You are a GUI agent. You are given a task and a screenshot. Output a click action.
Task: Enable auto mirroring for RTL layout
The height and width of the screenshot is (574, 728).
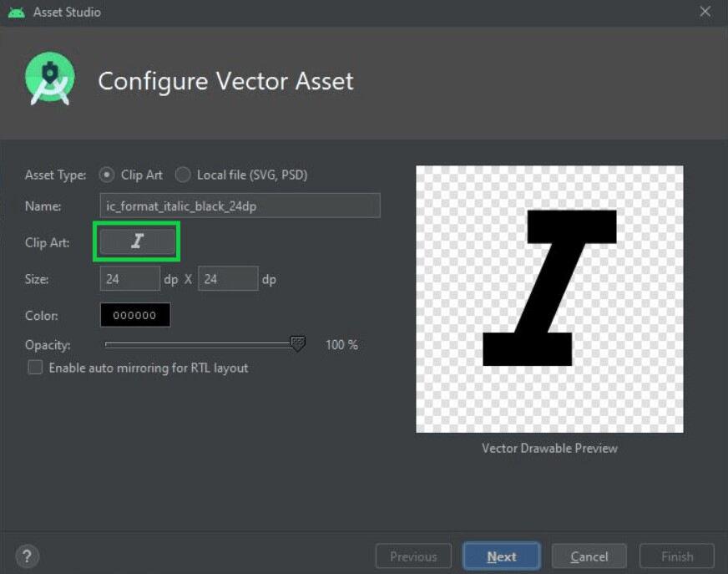tap(35, 368)
